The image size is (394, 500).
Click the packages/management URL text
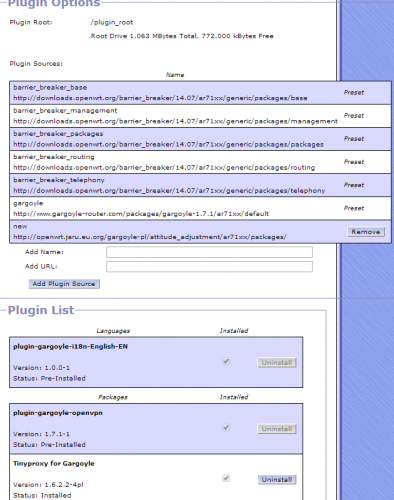coord(175,121)
